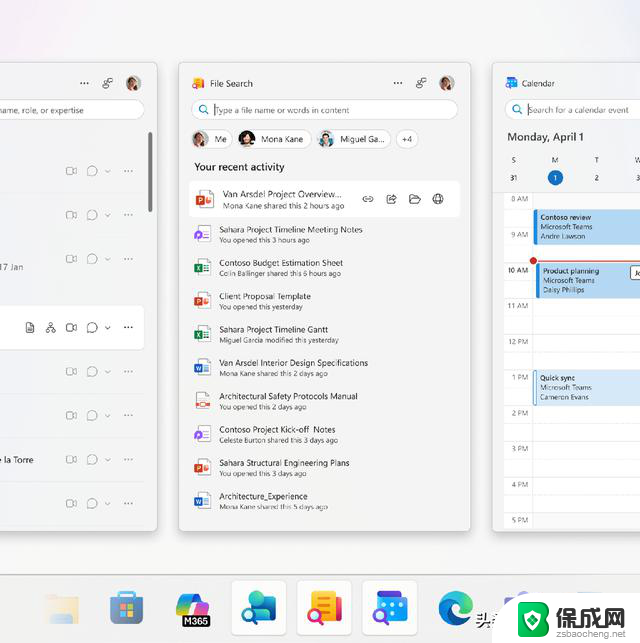Open Van Arsdel Interior Design Specifications

click(x=324, y=367)
